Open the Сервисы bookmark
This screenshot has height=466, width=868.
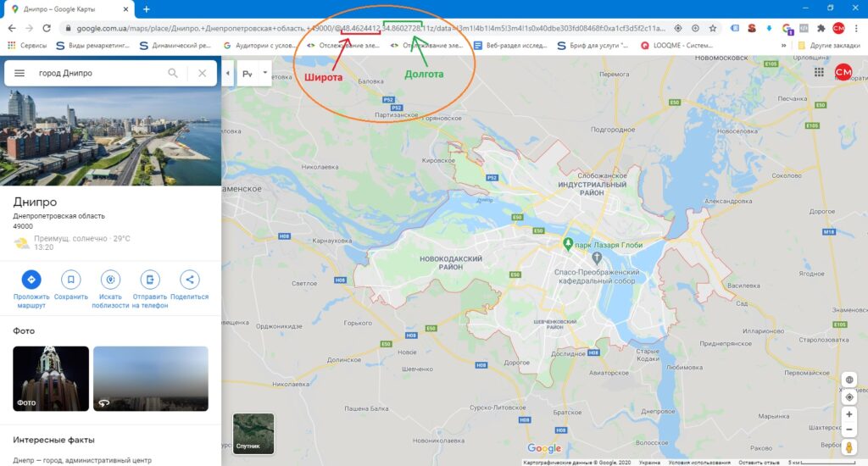click(27, 45)
